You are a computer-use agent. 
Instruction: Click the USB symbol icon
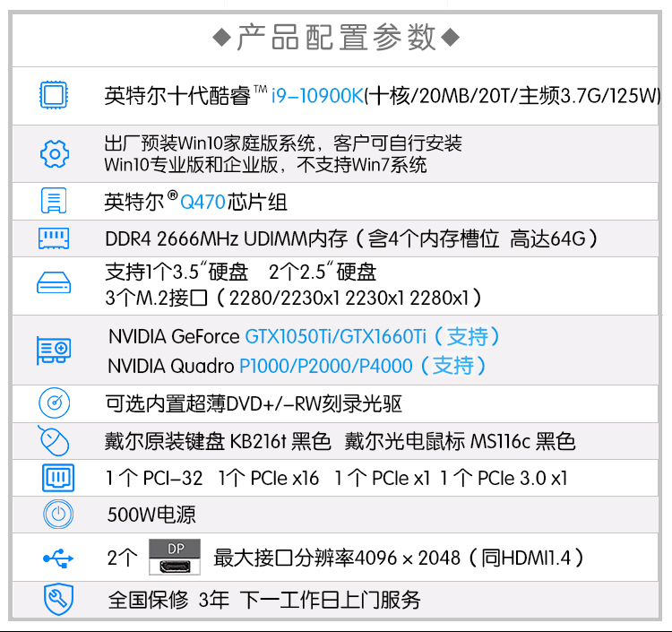point(58,558)
